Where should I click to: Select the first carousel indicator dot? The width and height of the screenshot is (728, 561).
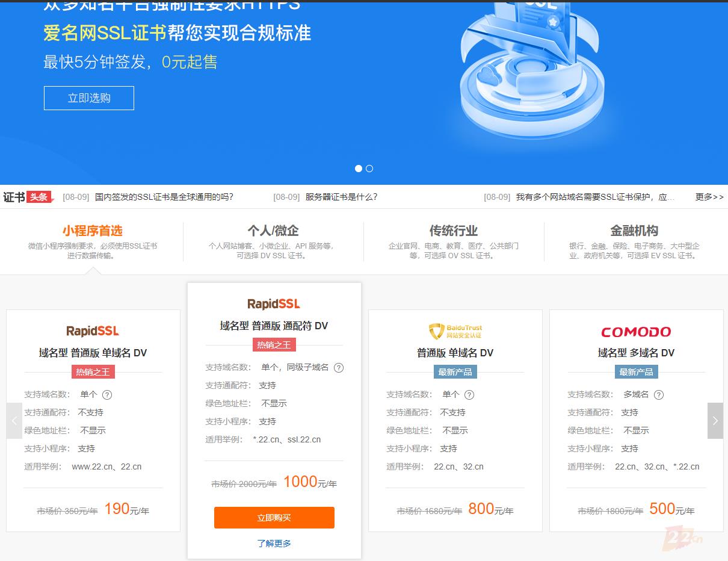click(359, 169)
